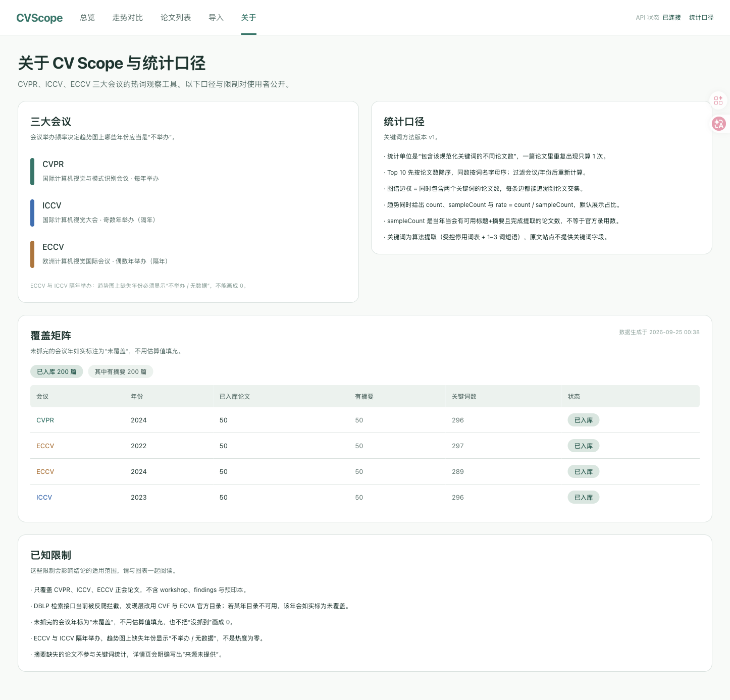The image size is (730, 700).
Task: Select ECCV in the 2022 table row
Action: pyautogui.click(x=45, y=446)
